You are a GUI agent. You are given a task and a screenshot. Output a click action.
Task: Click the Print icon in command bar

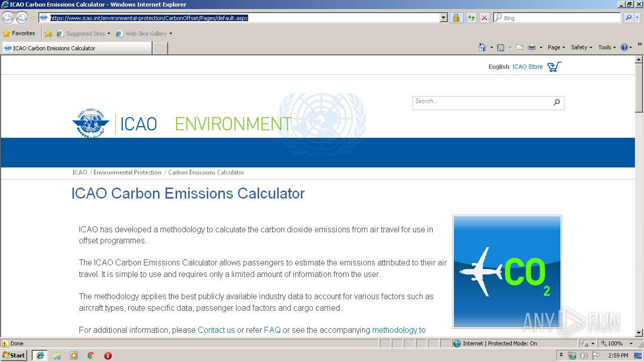pos(532,47)
